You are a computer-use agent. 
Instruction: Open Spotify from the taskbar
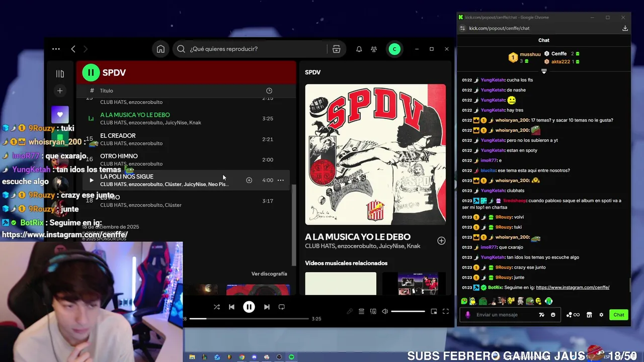coord(291,357)
